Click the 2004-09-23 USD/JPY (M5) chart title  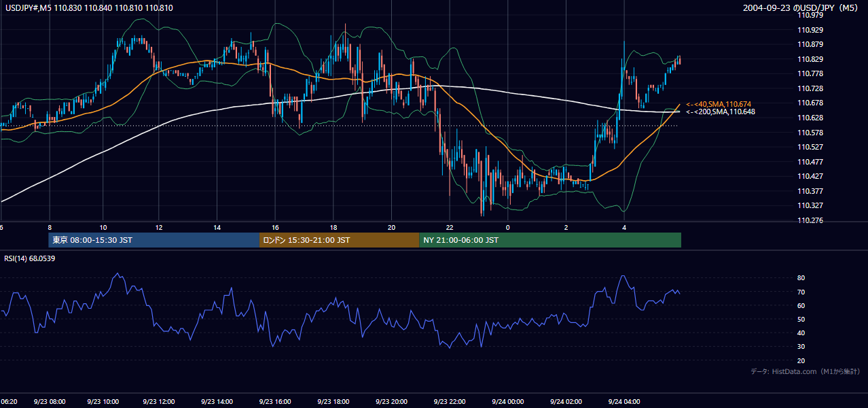801,7
